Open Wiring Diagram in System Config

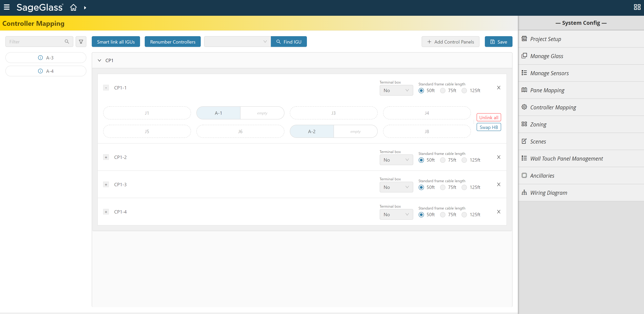(581, 193)
